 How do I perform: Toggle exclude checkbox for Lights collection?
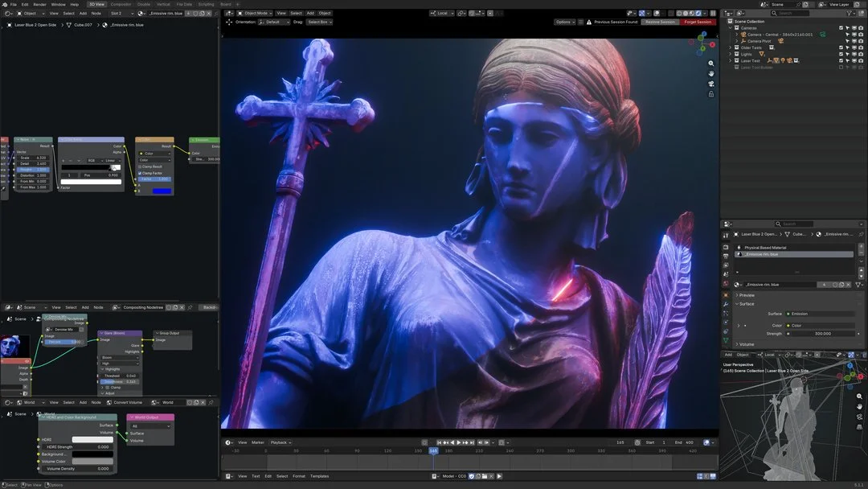click(x=841, y=54)
